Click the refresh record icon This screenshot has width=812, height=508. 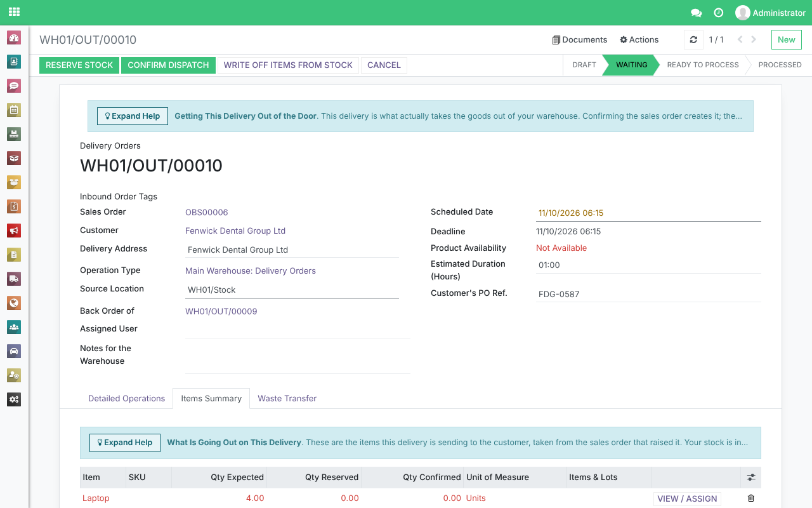693,39
